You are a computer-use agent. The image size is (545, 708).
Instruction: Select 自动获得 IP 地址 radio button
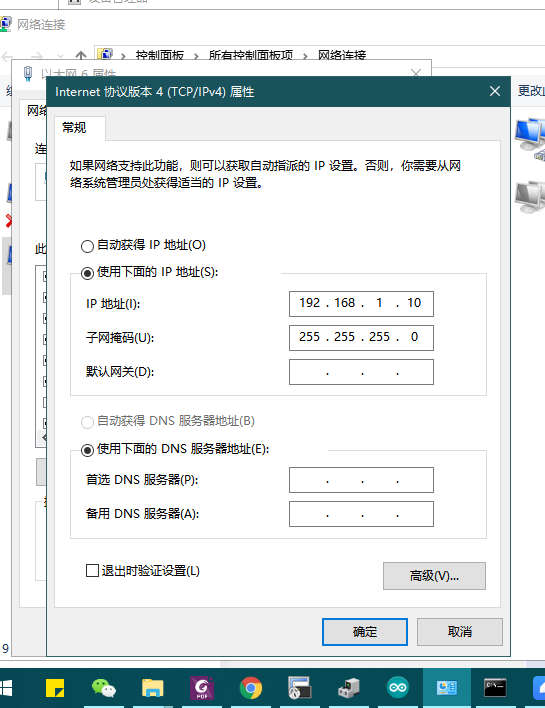pyautogui.click(x=87, y=246)
